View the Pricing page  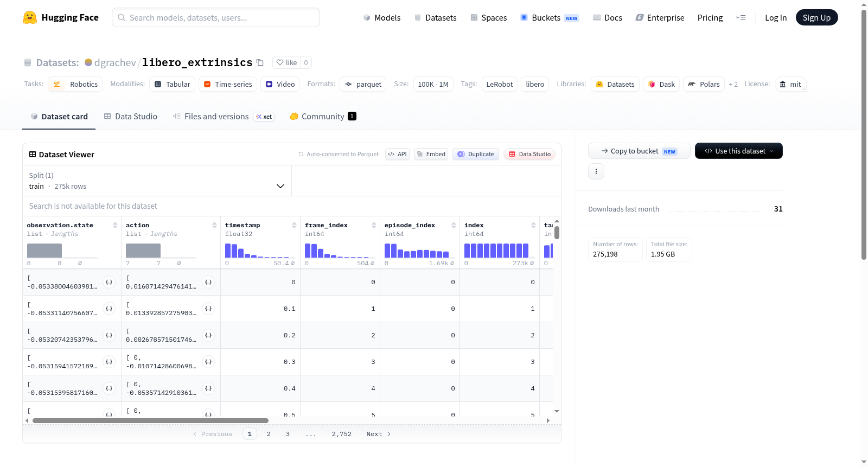(x=710, y=17)
